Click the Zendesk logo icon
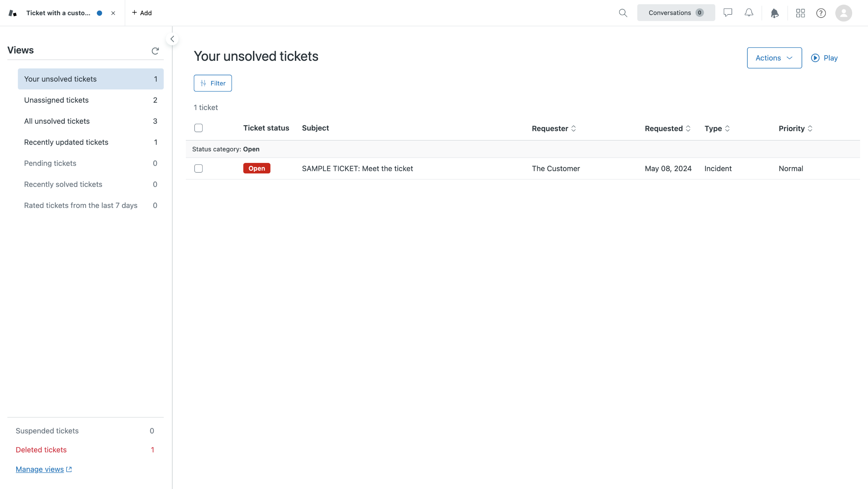Screen dimensions: 868x489 [13, 13]
